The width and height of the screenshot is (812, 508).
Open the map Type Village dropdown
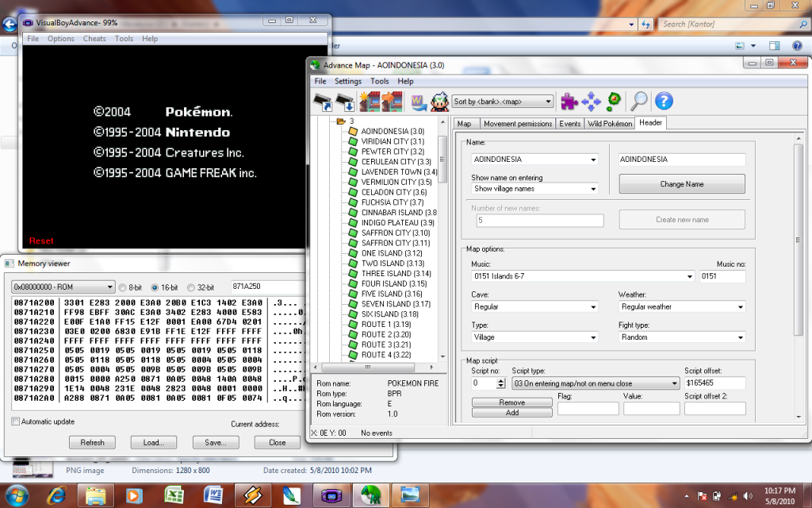click(x=534, y=337)
